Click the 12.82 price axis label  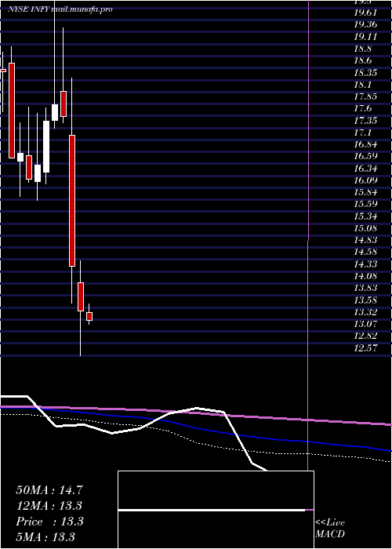pos(365,336)
